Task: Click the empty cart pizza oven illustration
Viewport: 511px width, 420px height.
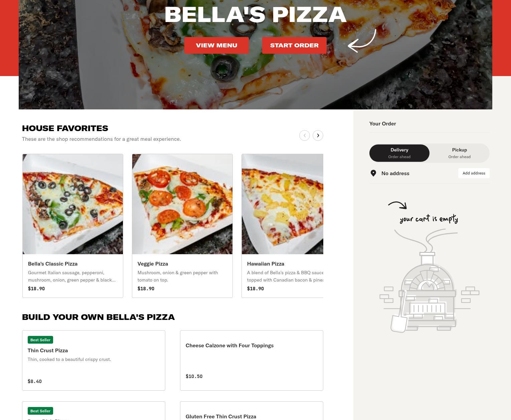Action: (x=429, y=280)
